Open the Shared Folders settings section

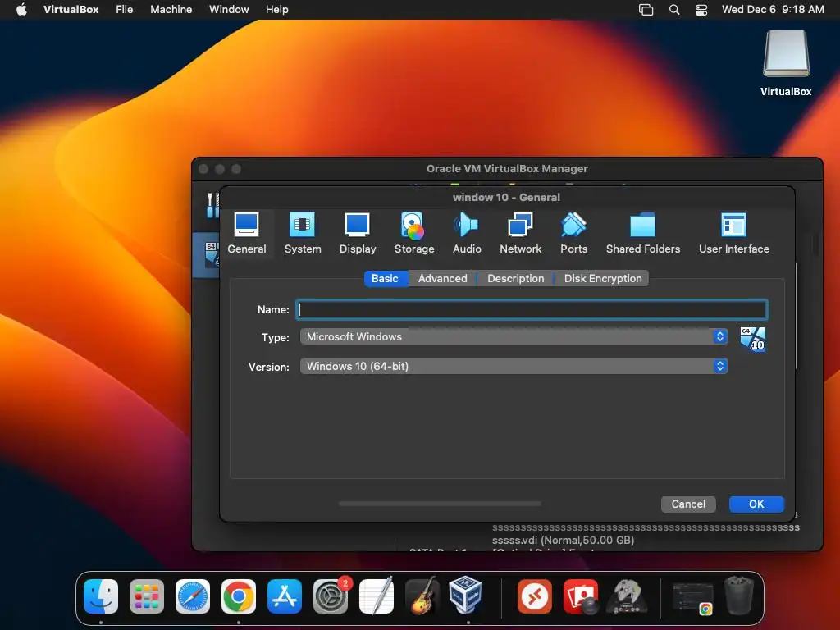click(643, 234)
